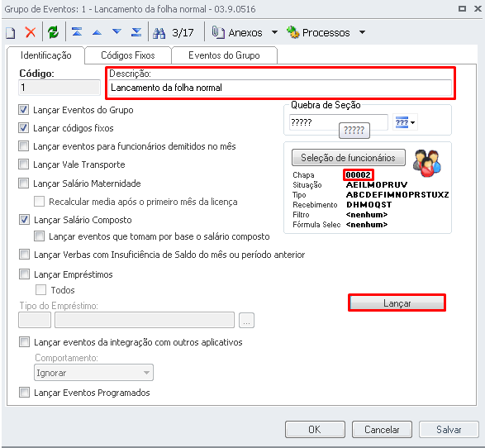Click the Tipo do Empréstimo description field
Screen dimensions: 485x448
[x=145, y=320]
